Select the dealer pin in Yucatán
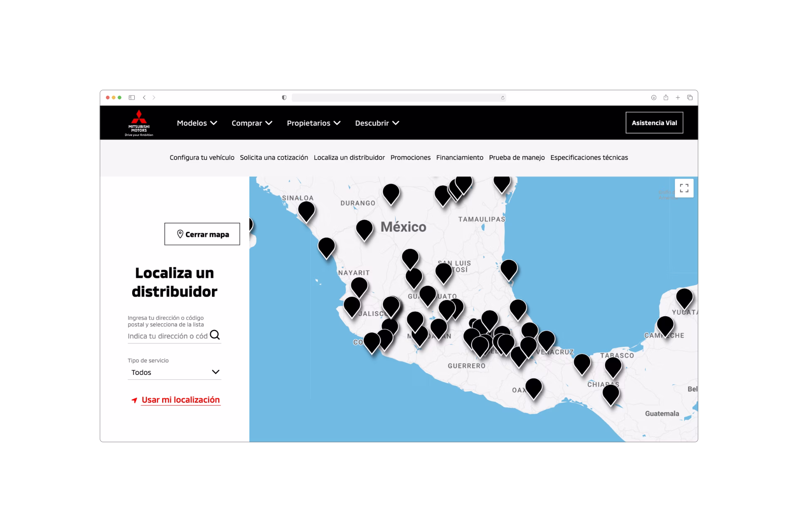This screenshot has height=532, width=798. point(684,297)
